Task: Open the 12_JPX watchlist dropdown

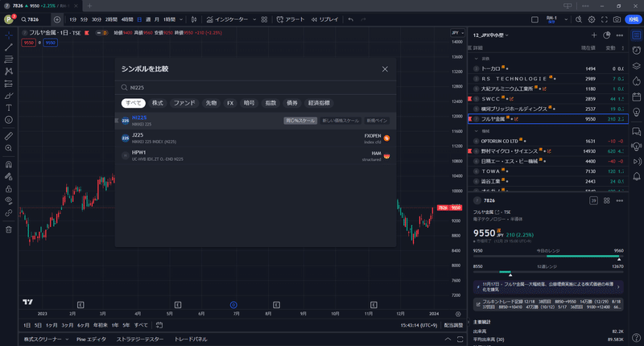Action: pos(491,35)
